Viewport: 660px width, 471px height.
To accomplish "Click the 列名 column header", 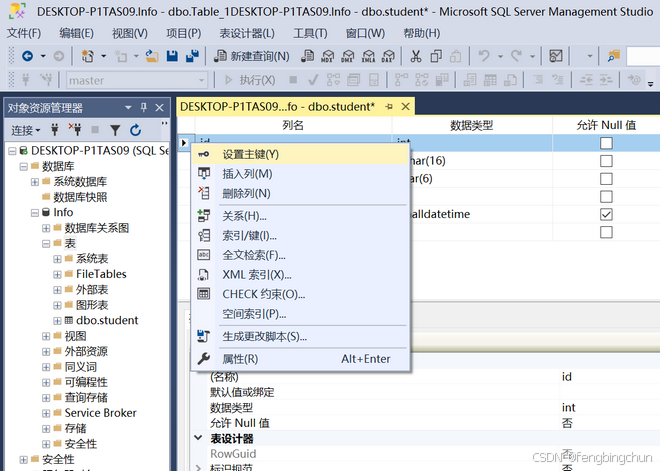I will tap(293, 125).
